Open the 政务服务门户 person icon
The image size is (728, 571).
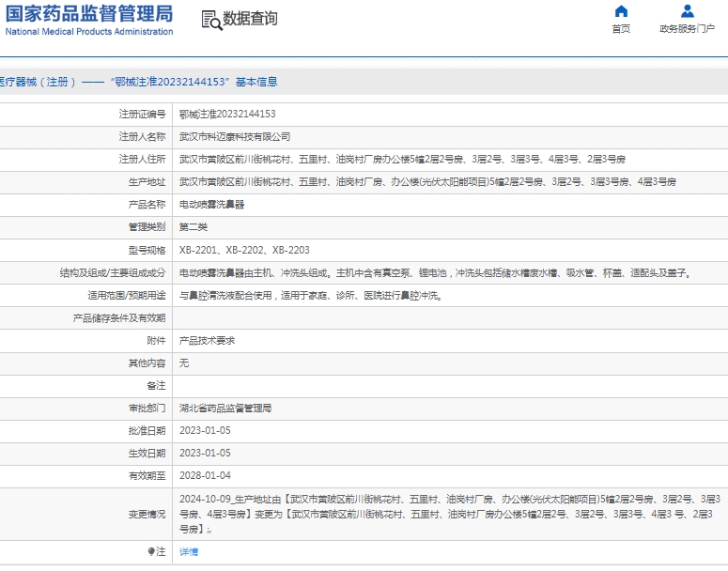pyautogui.click(x=688, y=11)
